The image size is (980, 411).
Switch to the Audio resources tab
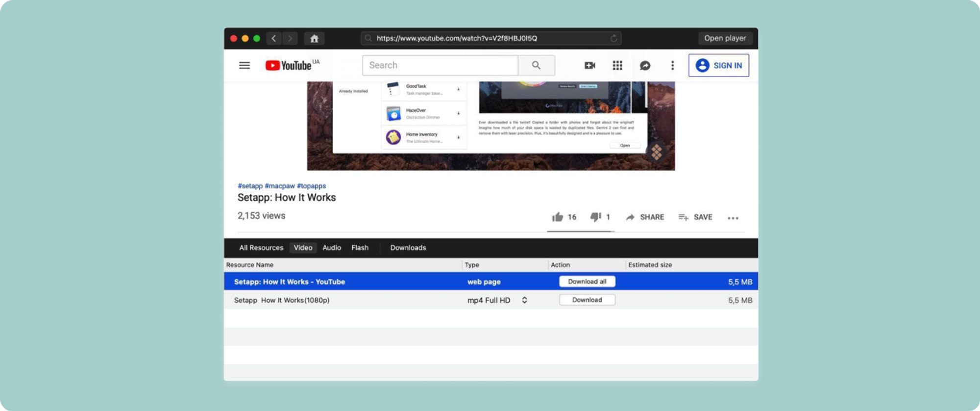331,248
